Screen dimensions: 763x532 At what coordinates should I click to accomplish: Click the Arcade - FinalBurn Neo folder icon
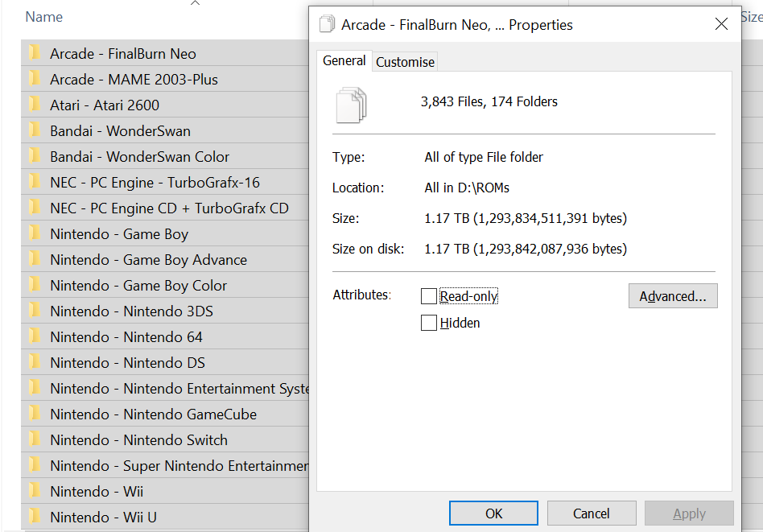click(x=35, y=52)
